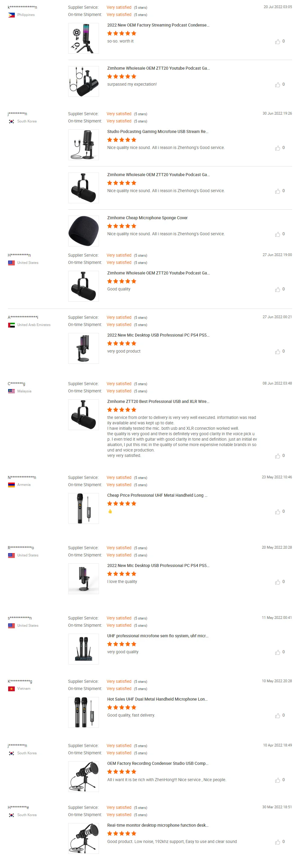Viewport: 306px width, 868px height.
Task: Like the "very good product" review
Action: click(277, 352)
